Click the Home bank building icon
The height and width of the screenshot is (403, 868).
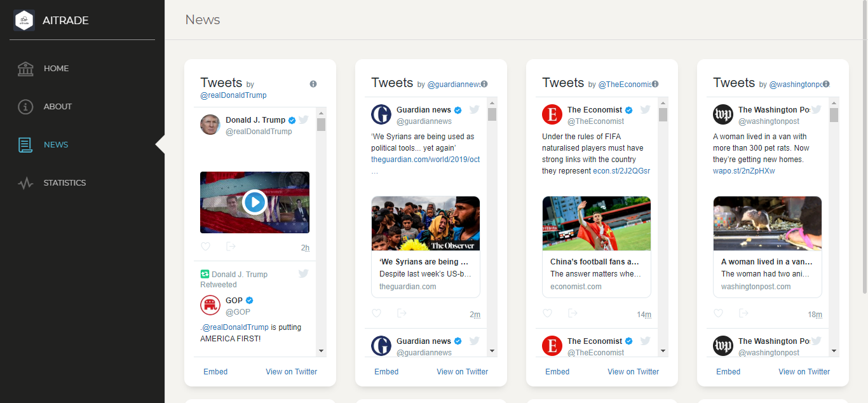coord(25,69)
